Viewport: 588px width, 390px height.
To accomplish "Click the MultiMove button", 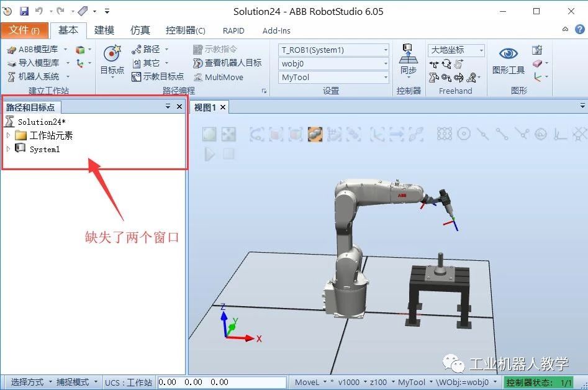I will pos(219,77).
